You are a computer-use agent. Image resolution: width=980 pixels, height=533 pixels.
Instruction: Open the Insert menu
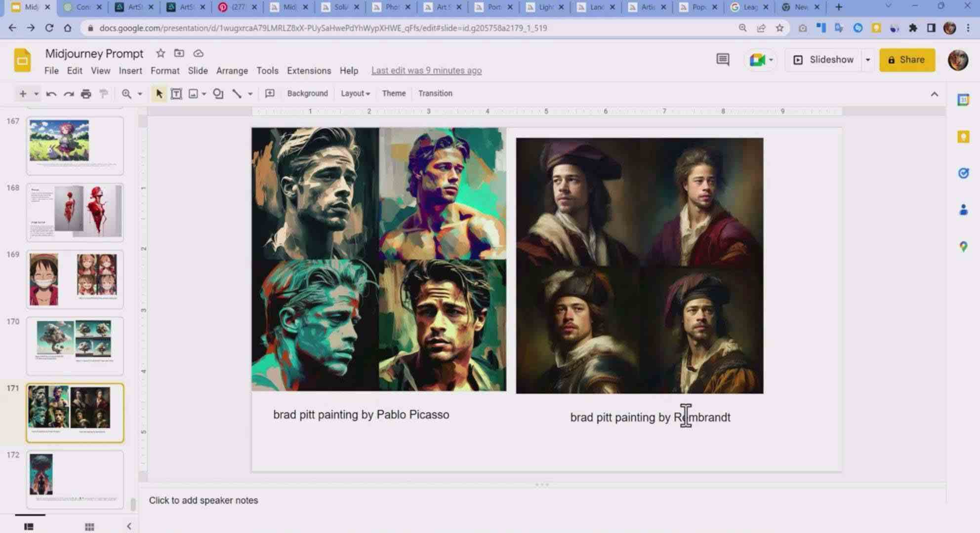[129, 70]
